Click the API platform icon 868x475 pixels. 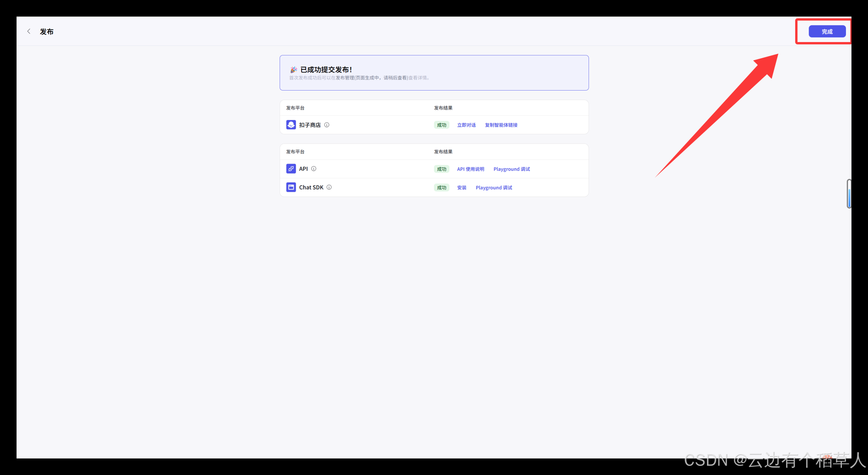(x=291, y=169)
